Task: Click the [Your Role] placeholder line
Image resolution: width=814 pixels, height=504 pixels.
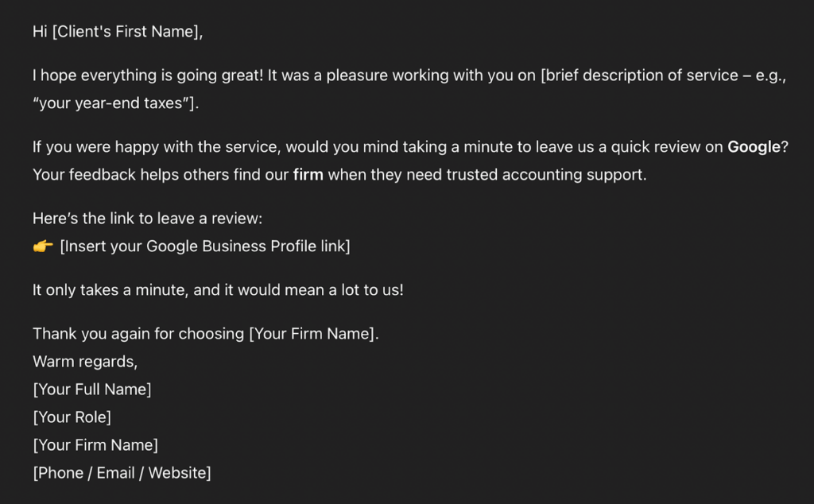Action: (72, 417)
